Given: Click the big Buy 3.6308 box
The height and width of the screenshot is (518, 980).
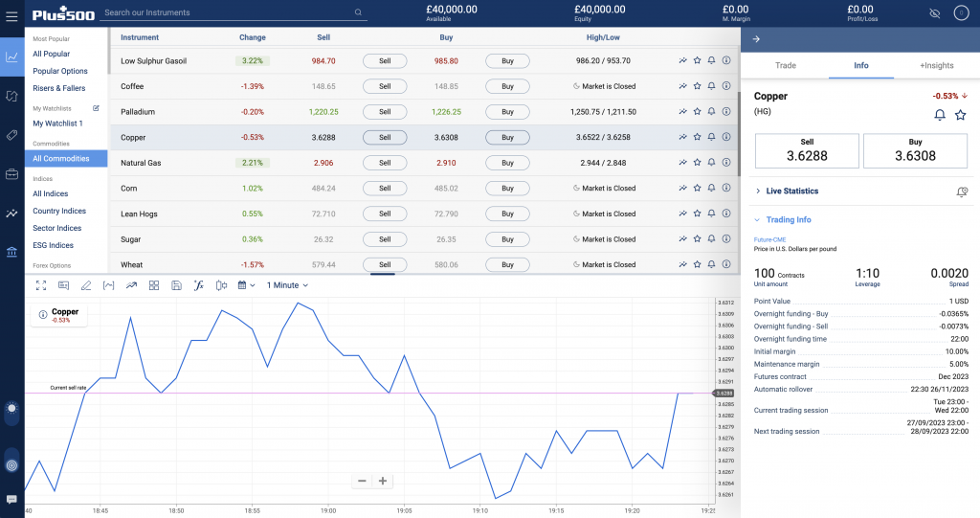Looking at the screenshot, I should point(915,150).
